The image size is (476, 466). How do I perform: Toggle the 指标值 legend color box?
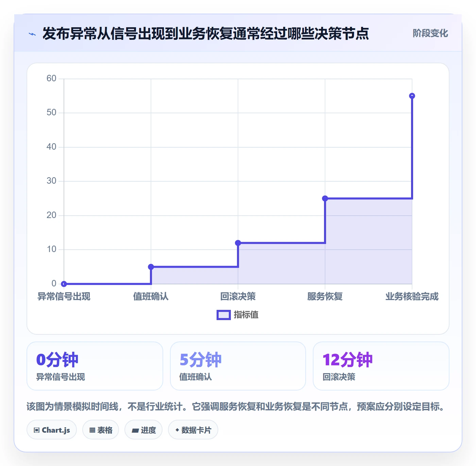[224, 315]
